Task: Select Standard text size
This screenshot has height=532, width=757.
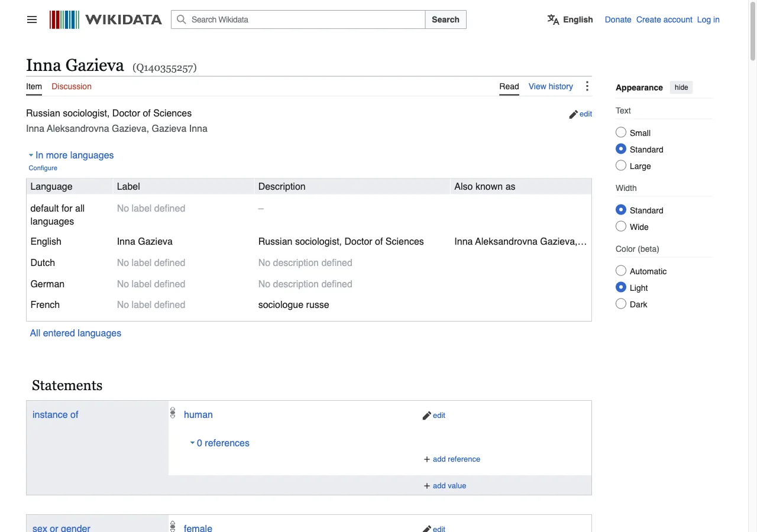Action: pyautogui.click(x=621, y=149)
